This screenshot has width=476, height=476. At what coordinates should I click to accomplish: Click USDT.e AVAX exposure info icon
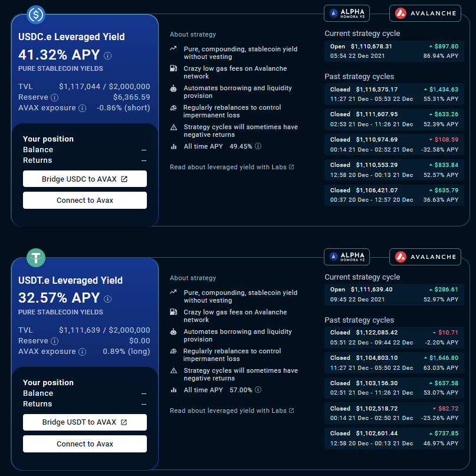point(82,352)
